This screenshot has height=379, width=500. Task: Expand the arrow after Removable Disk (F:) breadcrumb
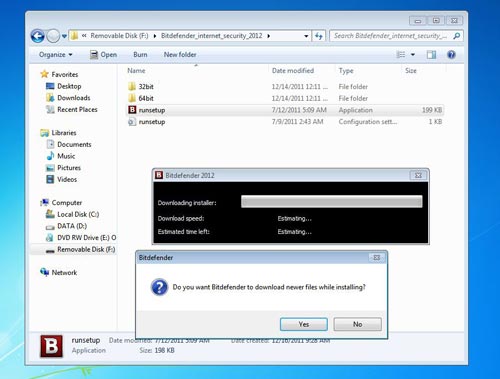pos(155,36)
